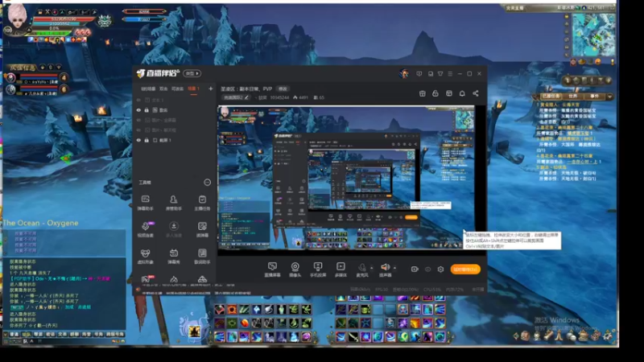Toggle the lock on the 截屏1 source
This screenshot has width=644, height=362.
pos(147,140)
